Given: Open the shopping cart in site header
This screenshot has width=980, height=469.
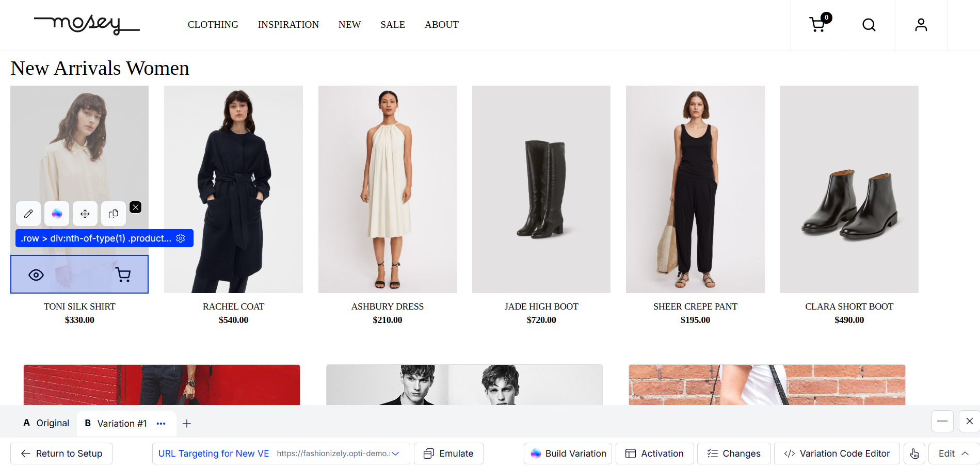Looking at the screenshot, I should point(817,25).
